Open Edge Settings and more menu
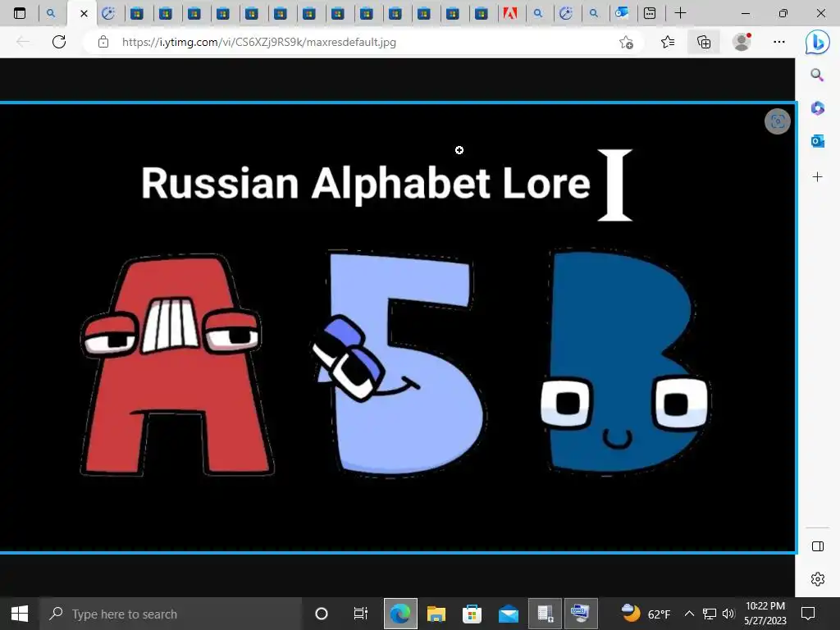The image size is (840, 630). (x=779, y=42)
